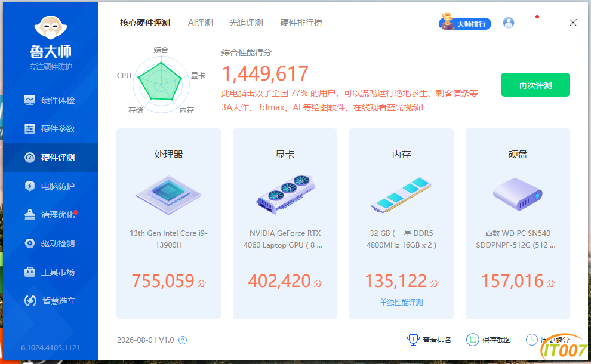Image resolution: width=591 pixels, height=364 pixels.
Task: Click version number 6.1024.4105.1121
Action: [51, 347]
